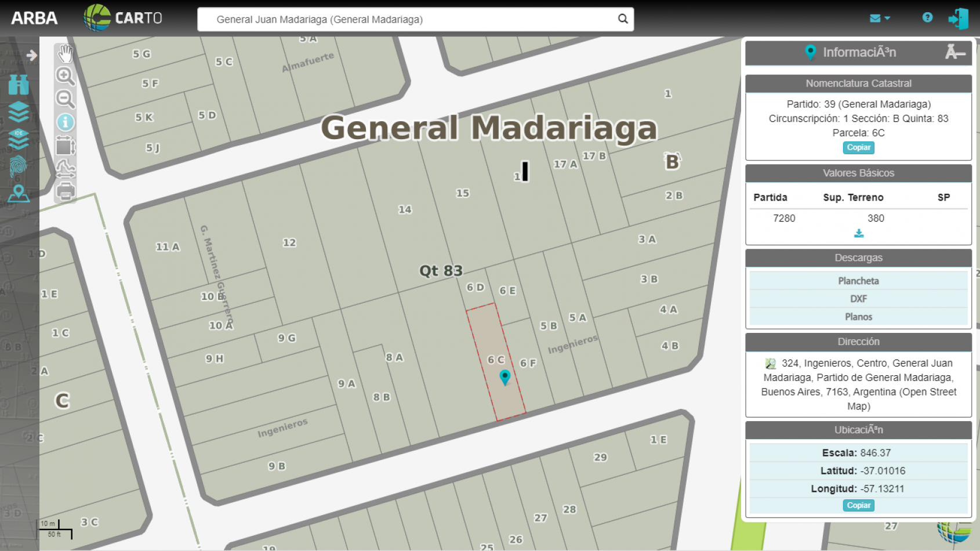
Task: Click the Partida column header
Action: click(x=770, y=197)
